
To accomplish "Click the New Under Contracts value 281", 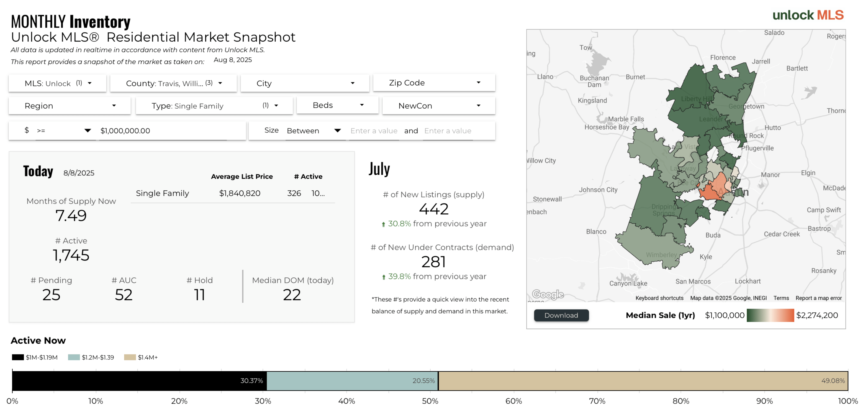I will pos(434,262).
